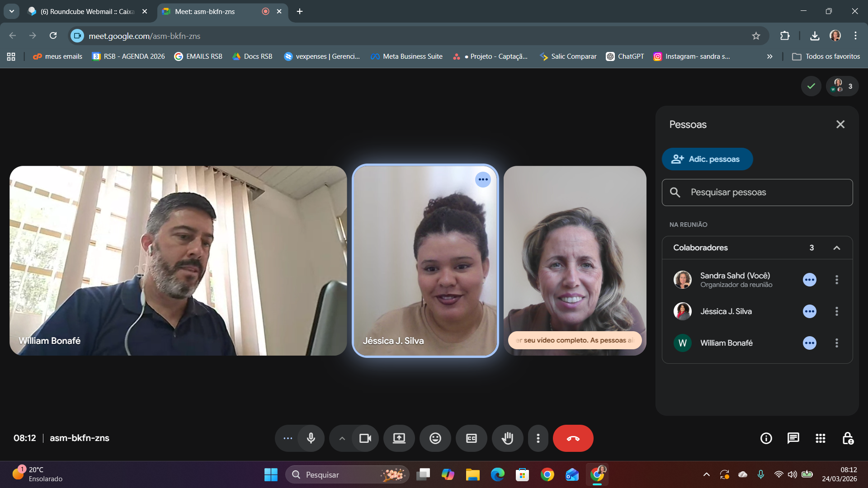Open the activities grid icon

coord(820,438)
